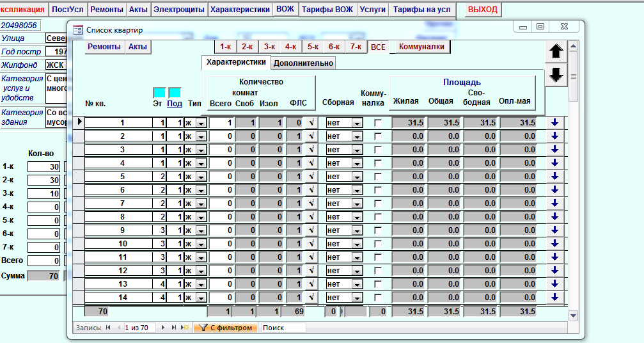644x343 pixels.
Task: Filter list by 3-к apartments
Action: point(269,47)
